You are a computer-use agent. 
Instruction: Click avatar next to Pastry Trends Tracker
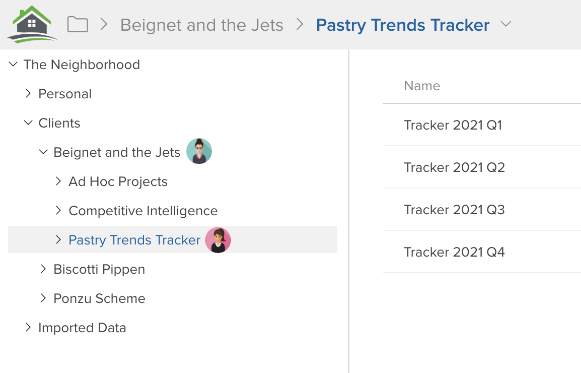pyautogui.click(x=218, y=240)
